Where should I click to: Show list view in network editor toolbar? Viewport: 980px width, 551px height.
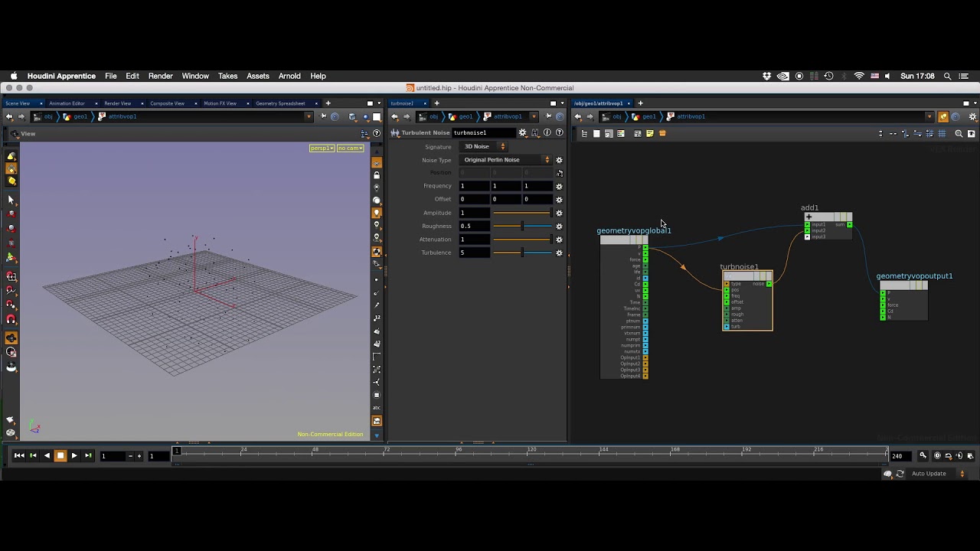coord(584,133)
